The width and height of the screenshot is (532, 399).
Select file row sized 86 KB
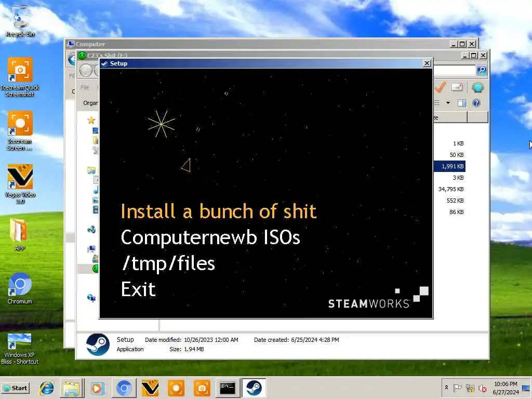click(x=456, y=212)
